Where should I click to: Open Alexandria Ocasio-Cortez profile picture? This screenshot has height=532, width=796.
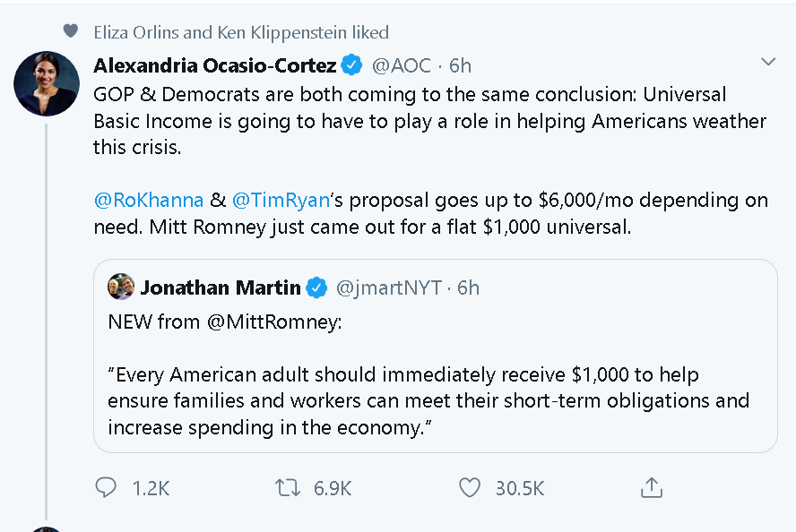[47, 83]
